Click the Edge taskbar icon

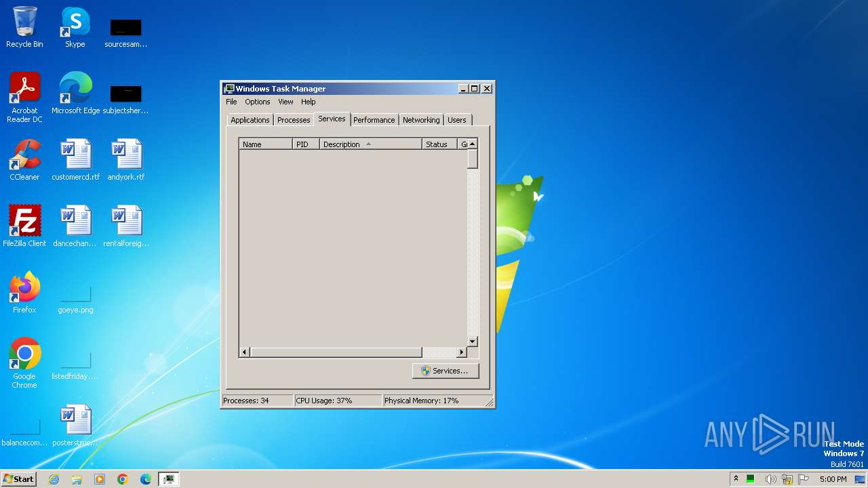pos(146,479)
